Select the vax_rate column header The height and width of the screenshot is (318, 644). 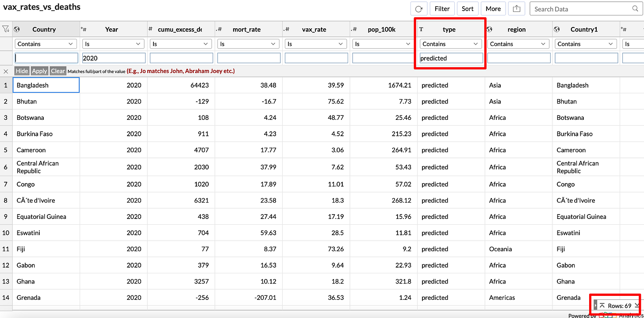tap(317, 29)
